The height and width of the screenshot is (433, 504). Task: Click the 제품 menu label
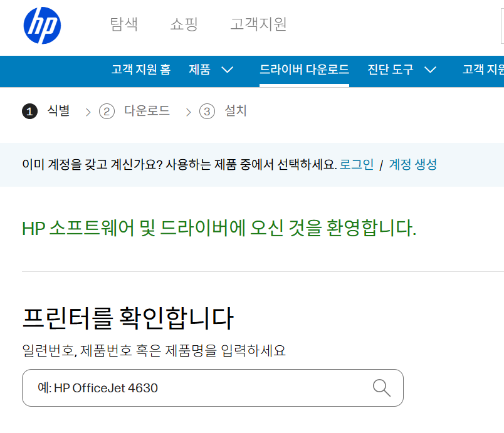coord(199,70)
